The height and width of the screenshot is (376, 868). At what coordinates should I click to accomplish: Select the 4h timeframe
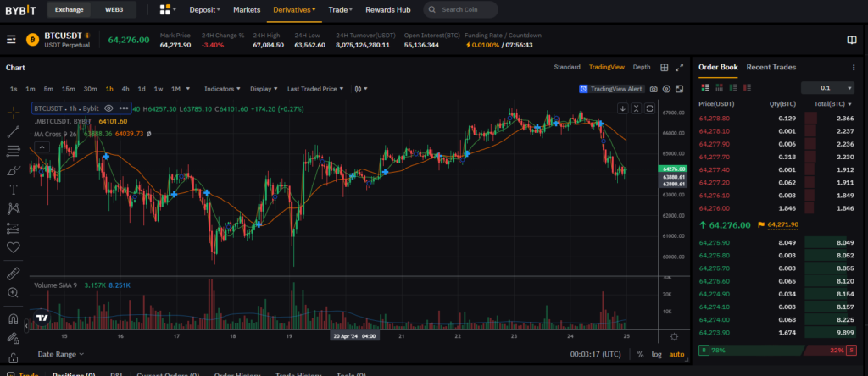tap(125, 88)
